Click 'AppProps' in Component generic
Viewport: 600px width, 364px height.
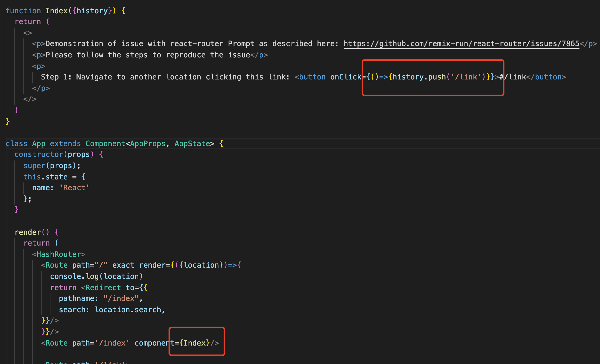(148, 144)
